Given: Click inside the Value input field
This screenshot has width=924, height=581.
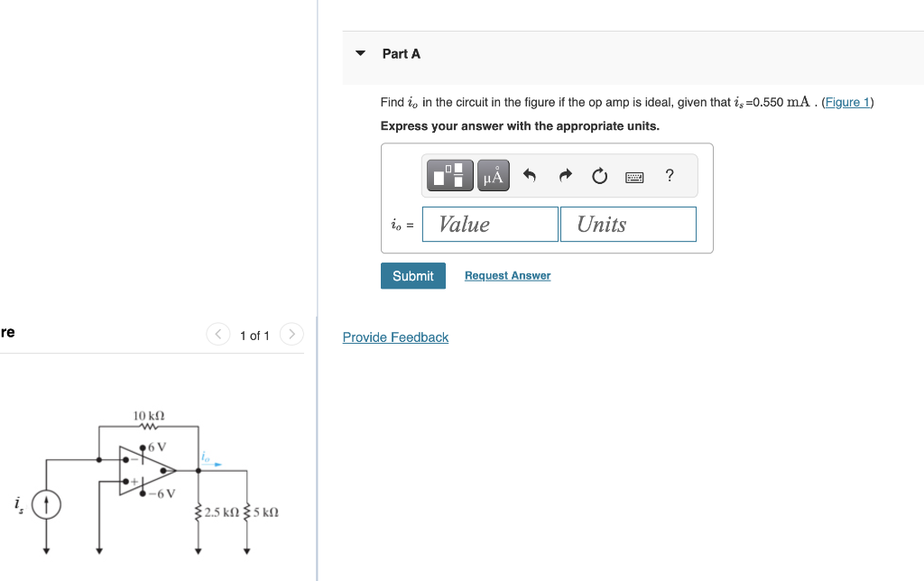Looking at the screenshot, I should coord(490,224).
